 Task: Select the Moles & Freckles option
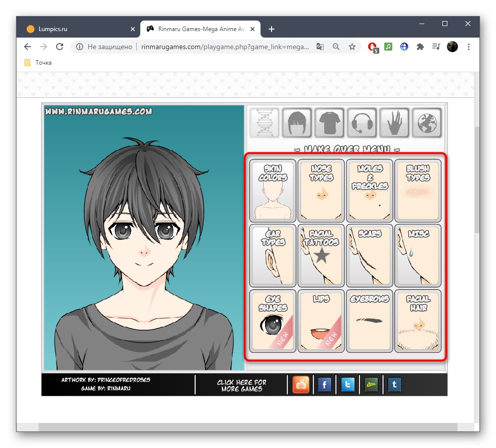click(x=369, y=190)
